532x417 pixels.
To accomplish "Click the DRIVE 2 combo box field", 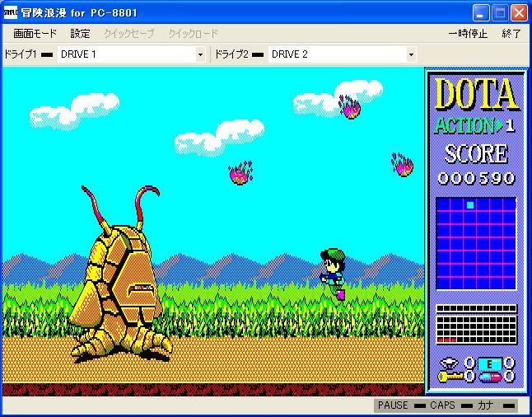I will tap(342, 54).
